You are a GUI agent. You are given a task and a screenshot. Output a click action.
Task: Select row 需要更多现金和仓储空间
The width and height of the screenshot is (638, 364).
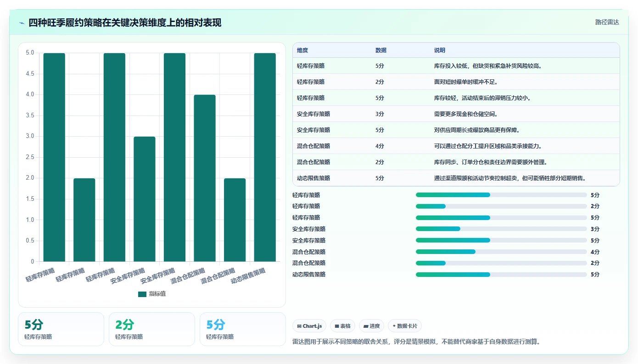pyautogui.click(x=456, y=114)
